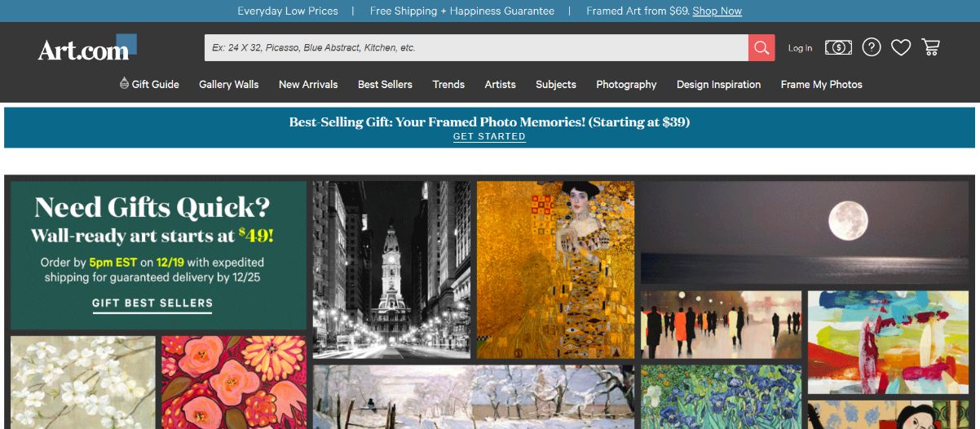980x429 pixels.
Task: Open black and white city tower photo
Action: click(391, 269)
